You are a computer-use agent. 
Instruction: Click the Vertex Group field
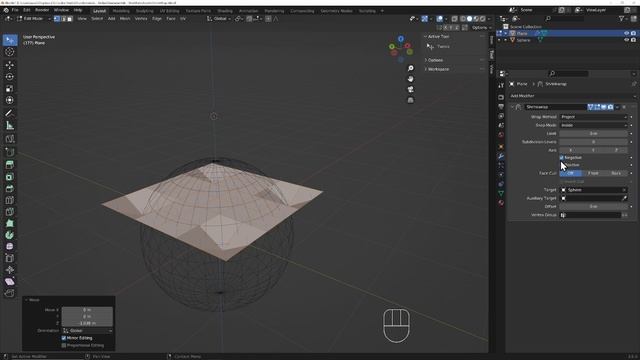[590, 215]
